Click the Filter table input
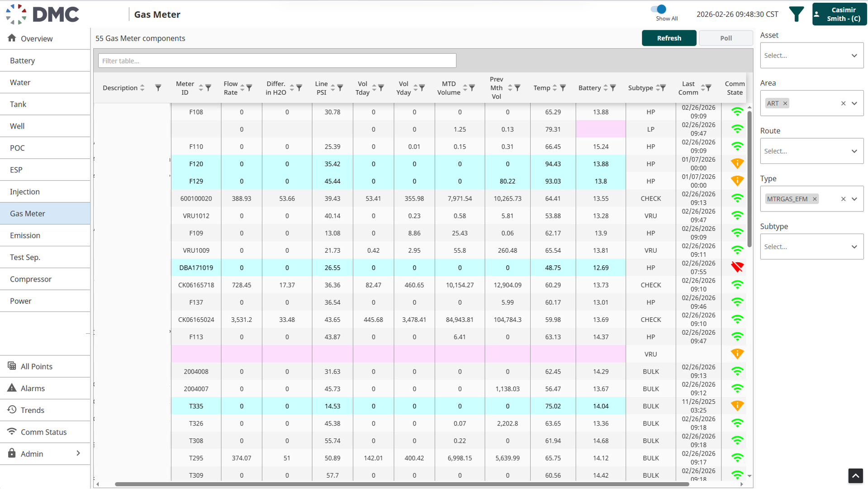Screen dimensions: 868x489 pyautogui.click(x=277, y=61)
